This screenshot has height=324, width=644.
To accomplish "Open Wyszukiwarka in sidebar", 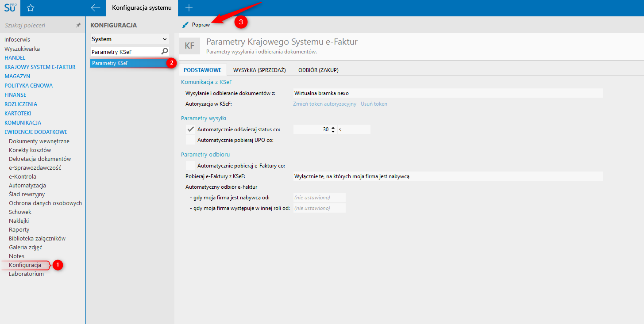I will (x=22, y=49).
